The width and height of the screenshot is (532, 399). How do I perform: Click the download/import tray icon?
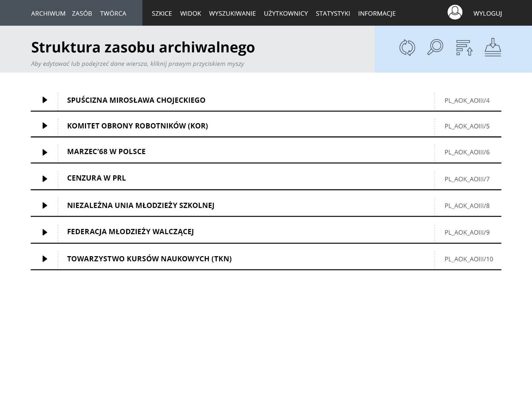click(x=493, y=47)
